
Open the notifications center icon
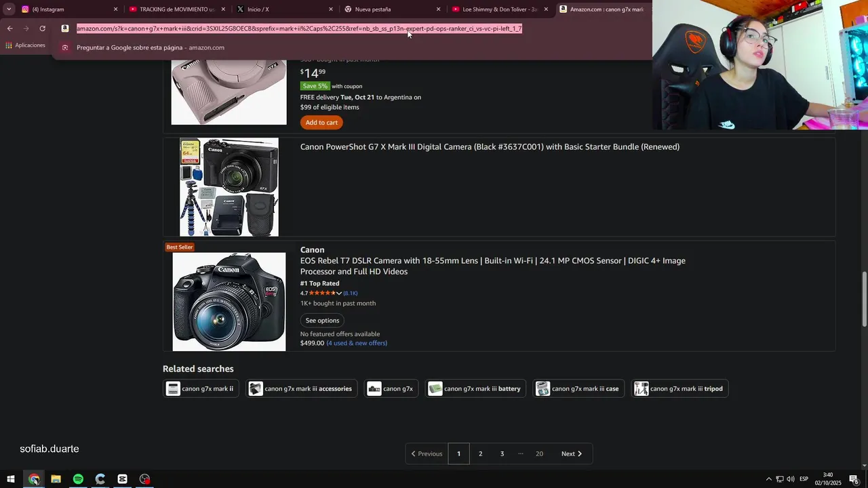(854, 479)
